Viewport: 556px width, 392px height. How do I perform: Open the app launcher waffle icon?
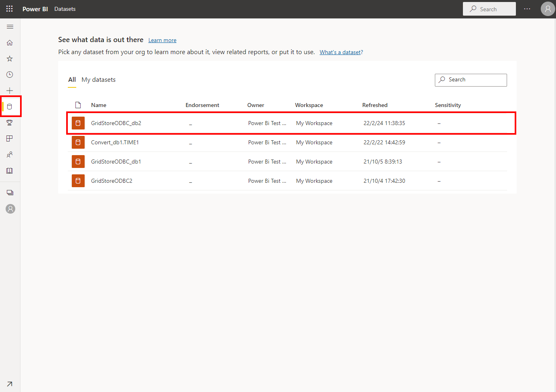pos(10,9)
